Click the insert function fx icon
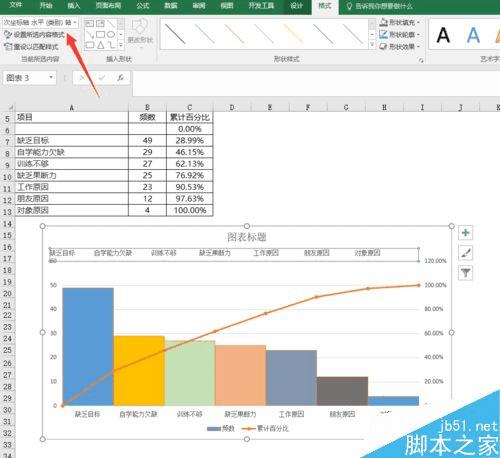The height and width of the screenshot is (458, 500). 120,78
